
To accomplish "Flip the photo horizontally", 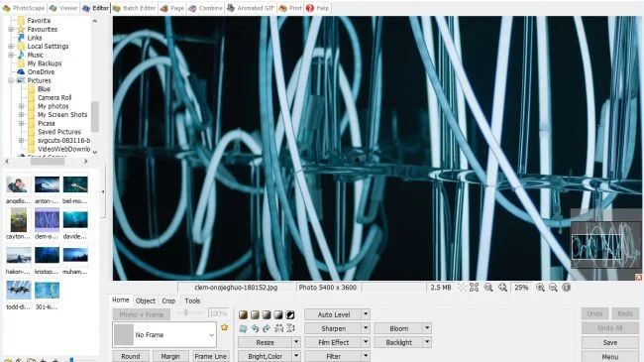I will click(278, 328).
